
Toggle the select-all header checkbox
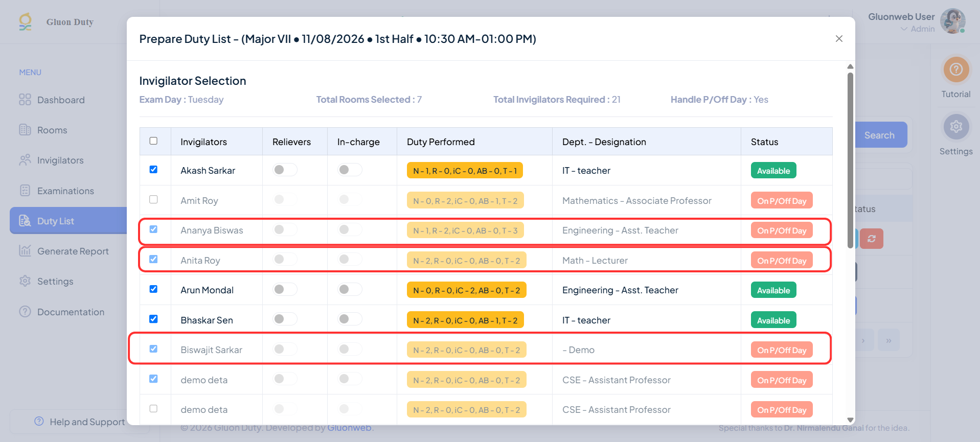click(153, 141)
